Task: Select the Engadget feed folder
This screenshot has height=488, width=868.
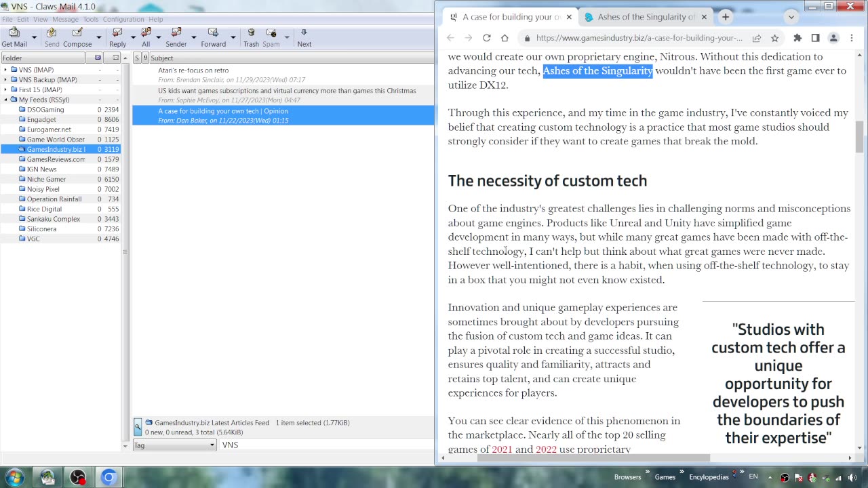Action: pos(41,120)
